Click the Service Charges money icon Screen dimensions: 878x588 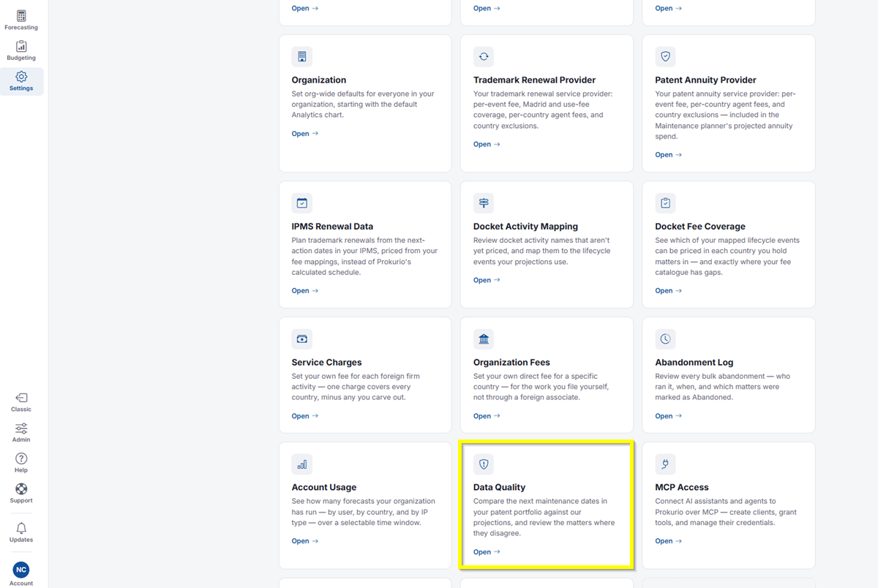click(x=301, y=339)
